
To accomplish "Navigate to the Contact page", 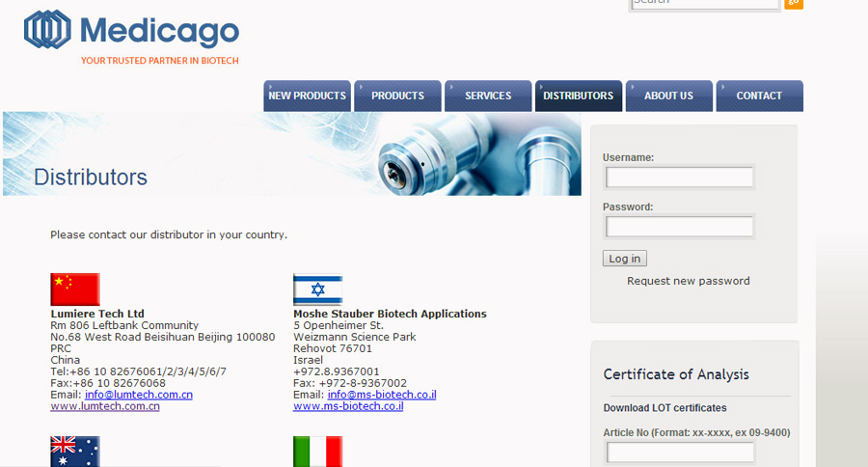I will pos(759,96).
